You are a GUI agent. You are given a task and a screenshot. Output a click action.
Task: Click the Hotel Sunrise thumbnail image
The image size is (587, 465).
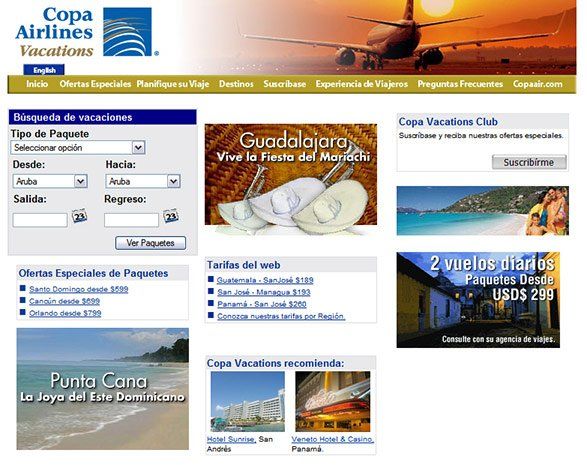tap(247, 401)
